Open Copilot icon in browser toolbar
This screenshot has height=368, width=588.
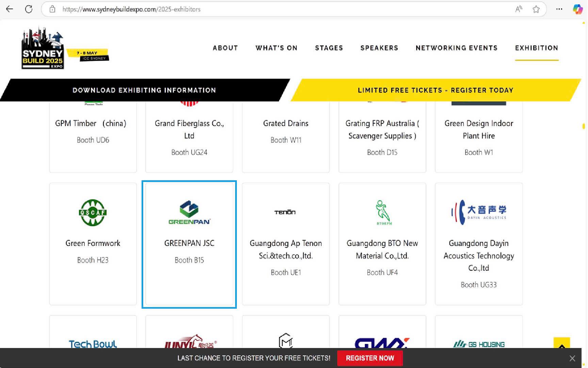coord(577,9)
